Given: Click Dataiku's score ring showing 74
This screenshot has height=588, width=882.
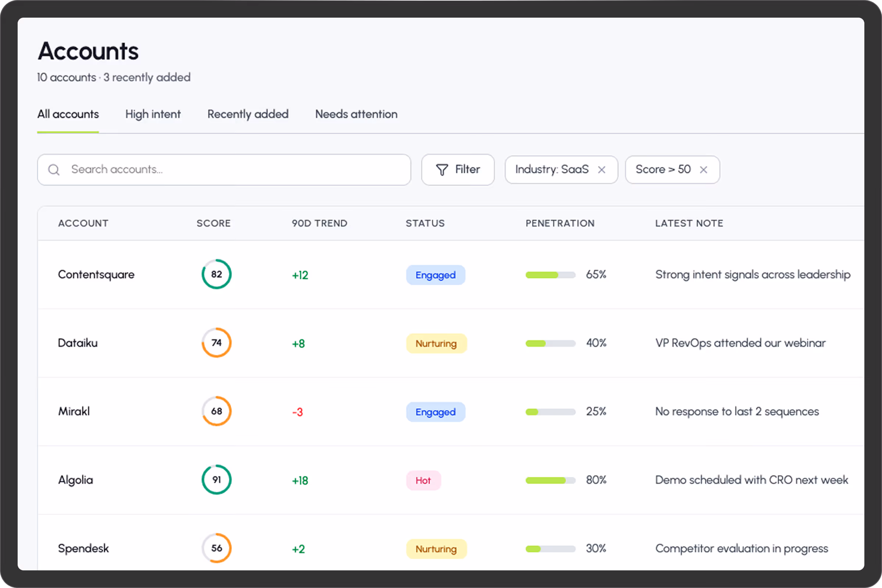Looking at the screenshot, I should [216, 343].
